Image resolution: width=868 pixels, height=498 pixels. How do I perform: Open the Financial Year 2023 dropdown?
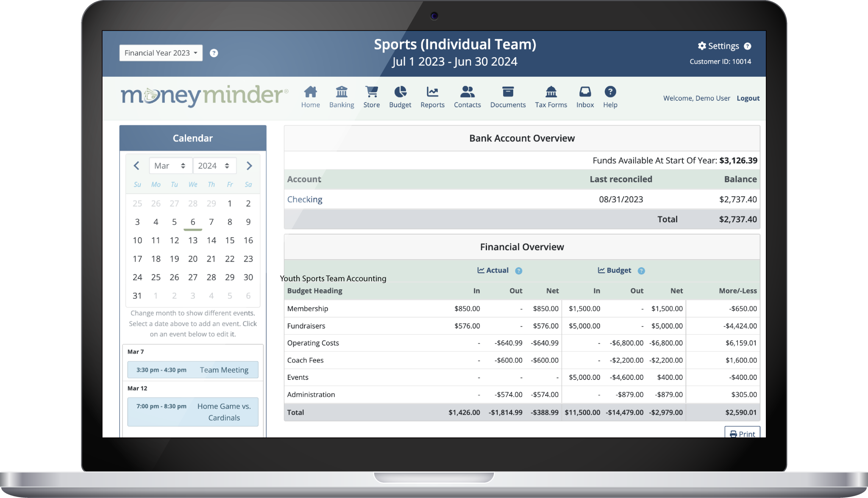(161, 53)
